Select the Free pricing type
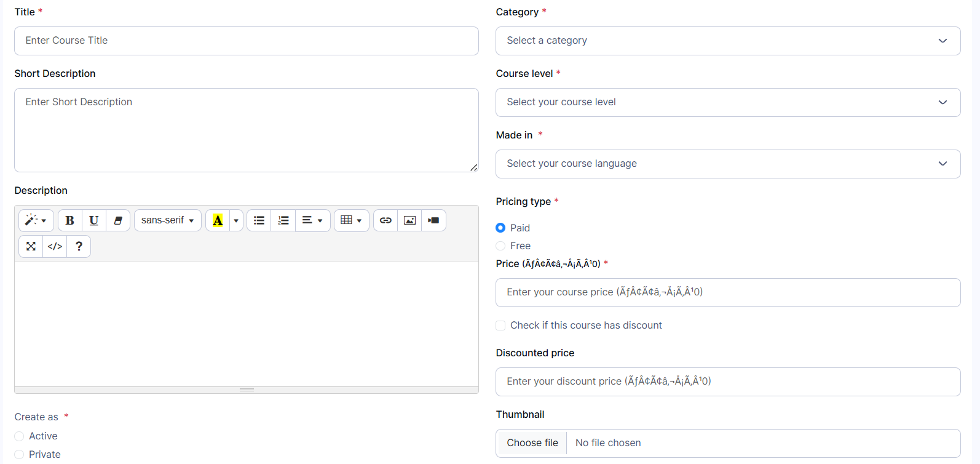 pyautogui.click(x=500, y=246)
